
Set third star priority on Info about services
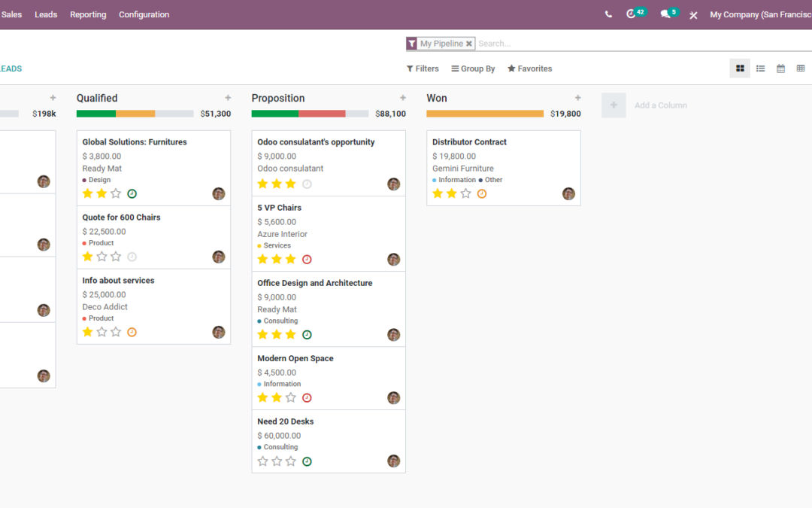tap(116, 332)
